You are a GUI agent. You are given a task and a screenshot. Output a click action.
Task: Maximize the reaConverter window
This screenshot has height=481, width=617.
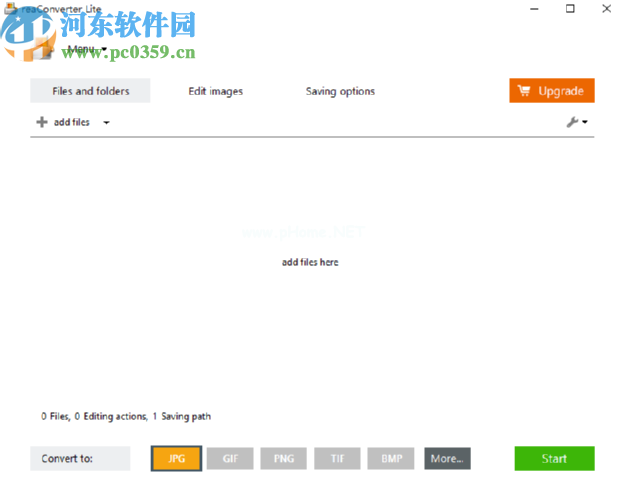(x=570, y=9)
